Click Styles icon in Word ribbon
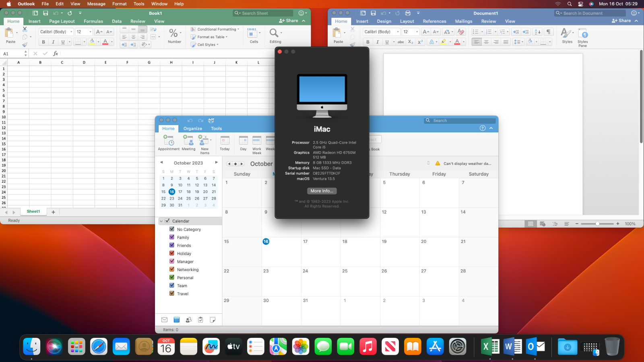Viewport: 644px width, 362px height. click(566, 33)
